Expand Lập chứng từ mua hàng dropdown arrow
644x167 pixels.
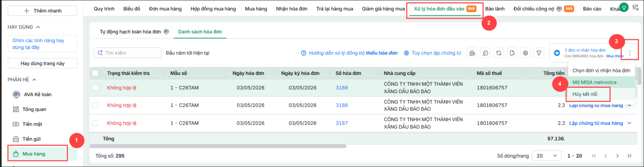tap(630, 123)
